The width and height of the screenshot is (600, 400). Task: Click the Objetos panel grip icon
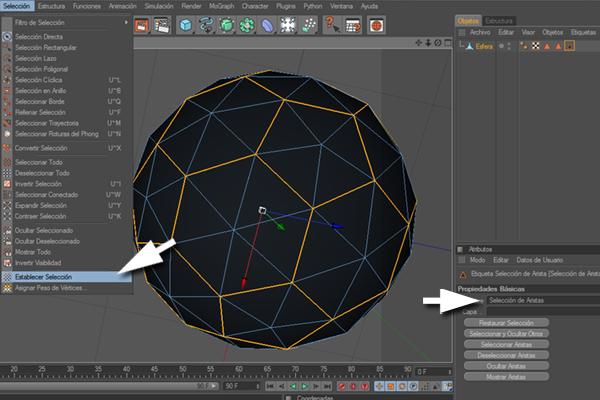pyautogui.click(x=462, y=33)
